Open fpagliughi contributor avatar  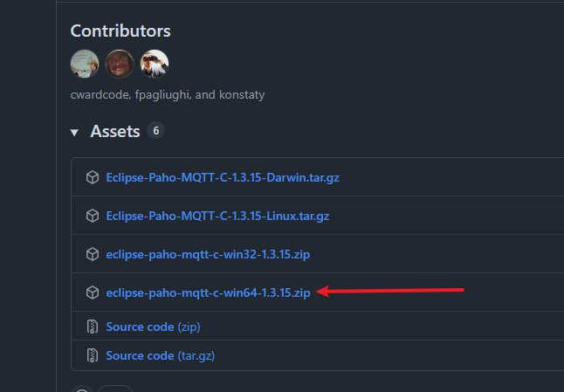coord(120,64)
